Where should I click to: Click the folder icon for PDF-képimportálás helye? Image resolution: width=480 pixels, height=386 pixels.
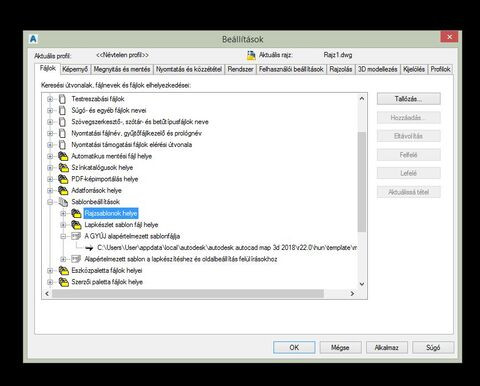(63, 179)
